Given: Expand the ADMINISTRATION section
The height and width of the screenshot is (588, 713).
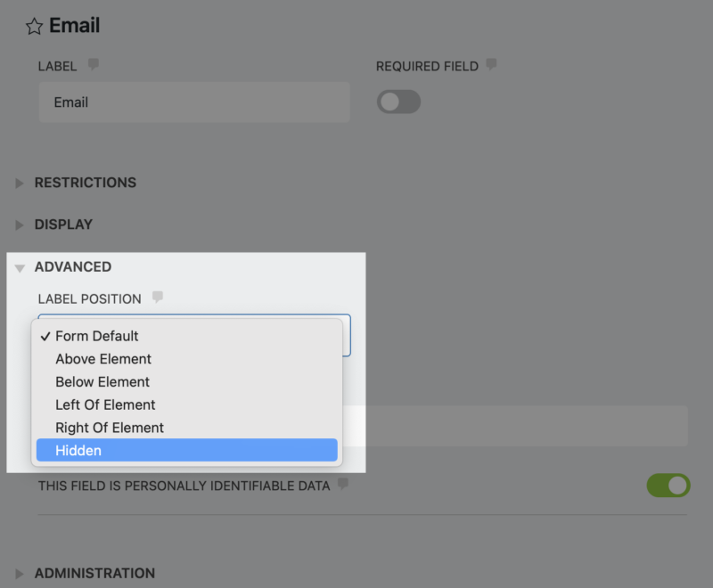Looking at the screenshot, I should tap(20, 573).
